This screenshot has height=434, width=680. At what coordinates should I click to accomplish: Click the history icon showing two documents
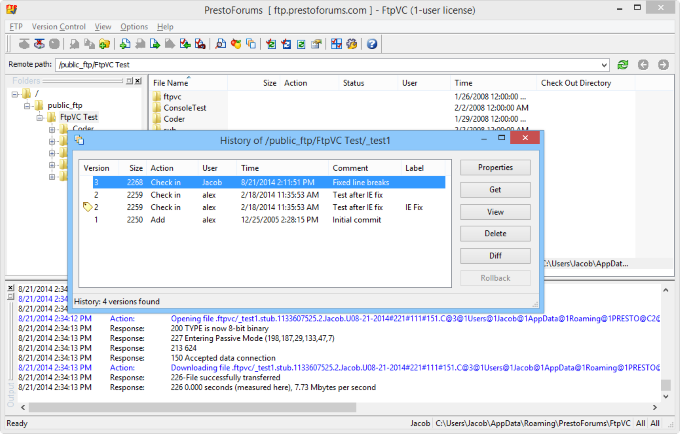[x=251, y=44]
